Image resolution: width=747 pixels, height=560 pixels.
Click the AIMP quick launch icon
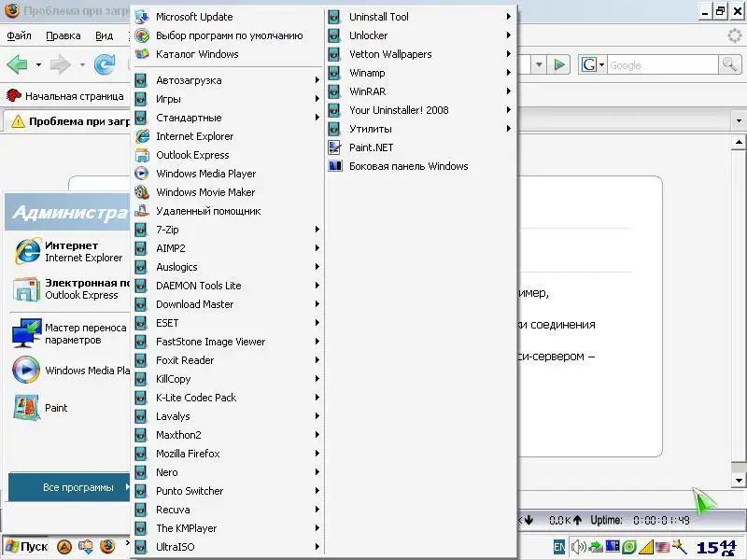point(64,546)
